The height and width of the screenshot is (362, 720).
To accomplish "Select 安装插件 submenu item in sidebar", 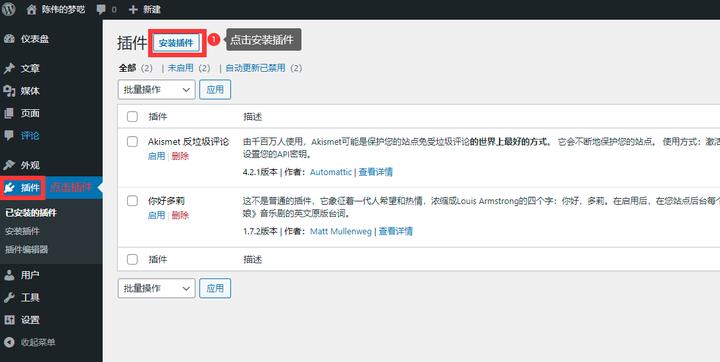I will (22, 231).
